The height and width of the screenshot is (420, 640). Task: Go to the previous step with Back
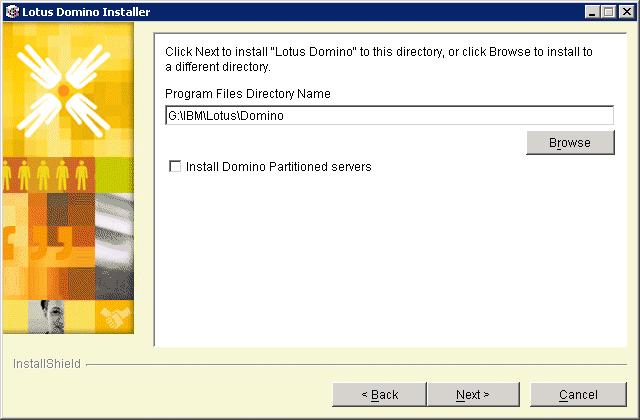pyautogui.click(x=379, y=394)
